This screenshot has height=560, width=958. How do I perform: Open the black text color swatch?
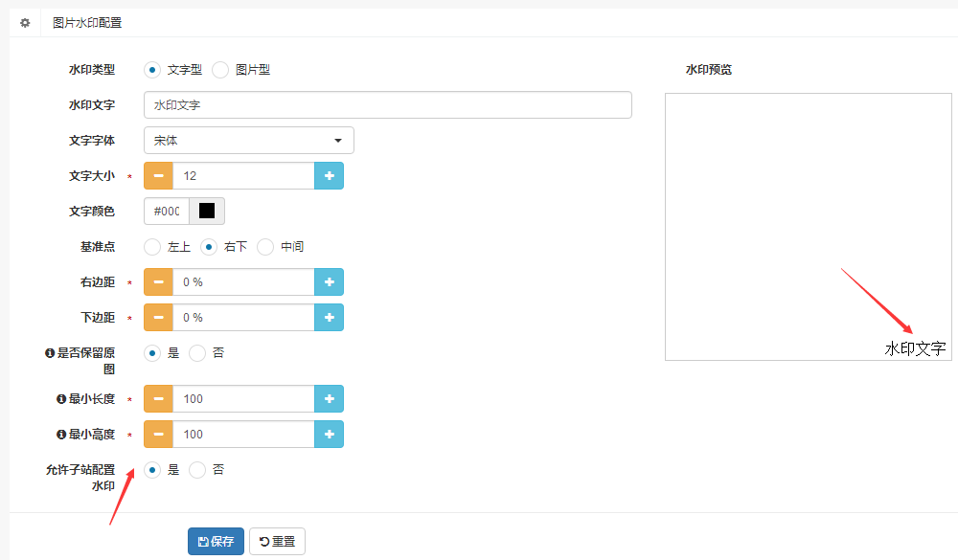[207, 212]
